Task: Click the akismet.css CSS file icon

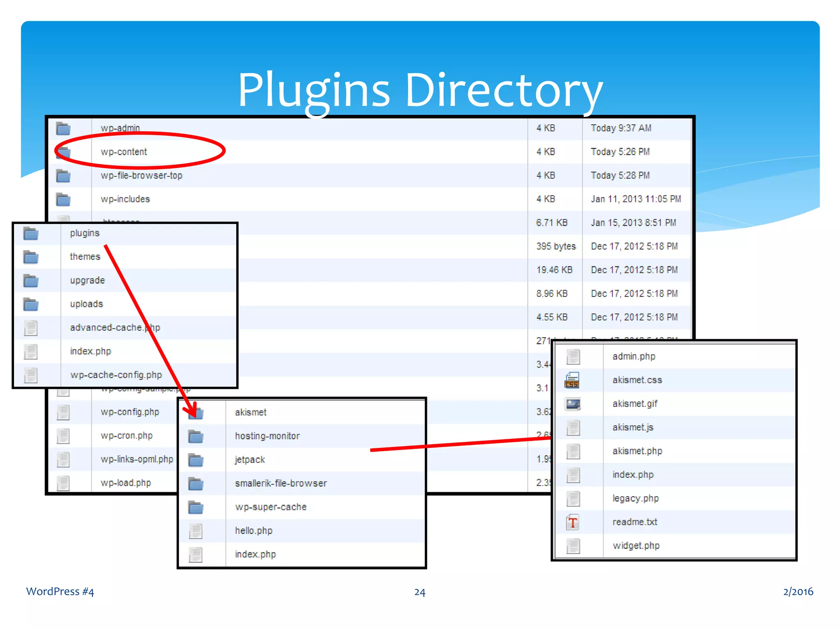Action: (x=573, y=380)
